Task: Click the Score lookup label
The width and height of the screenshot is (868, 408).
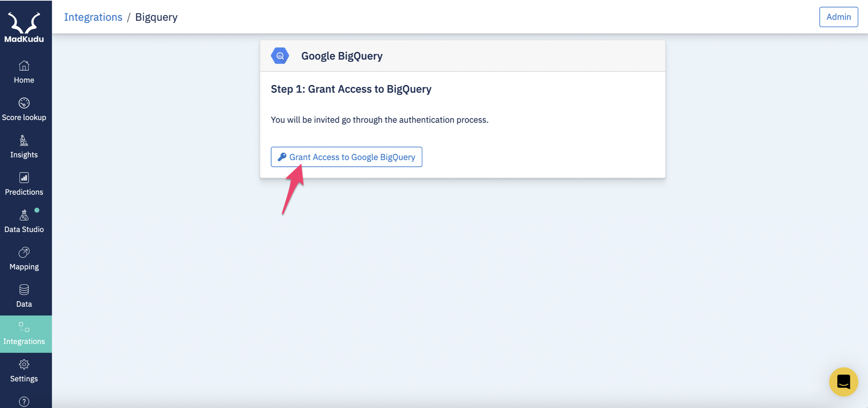Action: 24,117
